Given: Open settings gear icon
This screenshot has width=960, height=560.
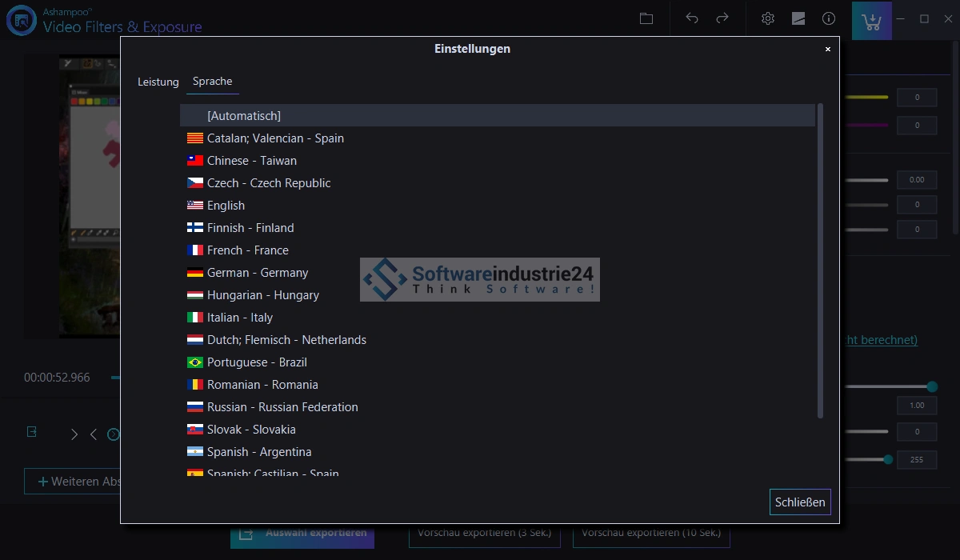Looking at the screenshot, I should pos(768,18).
